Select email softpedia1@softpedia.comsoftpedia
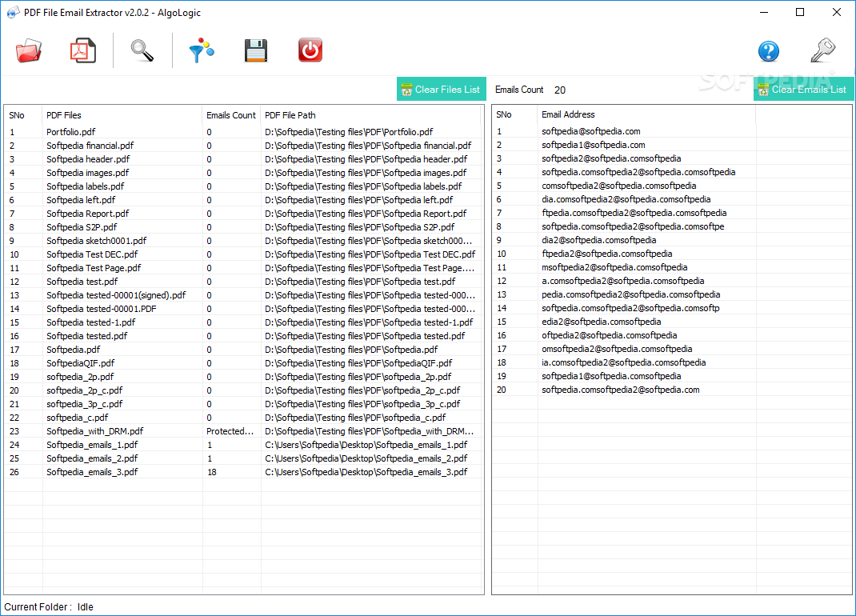Viewport: 856px width, 616px height. pos(611,377)
